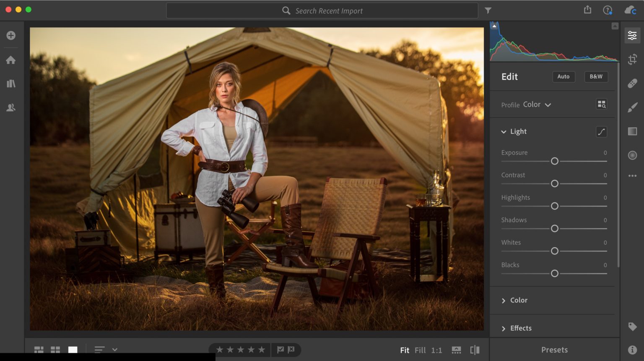Switch view to single photo mode
Image resolution: width=644 pixels, height=361 pixels.
point(73,349)
